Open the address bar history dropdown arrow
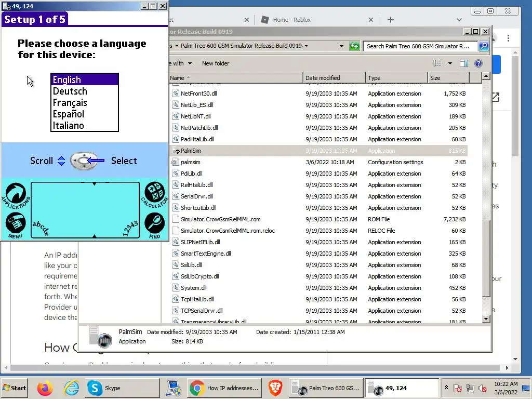532x399 pixels. pos(341,46)
